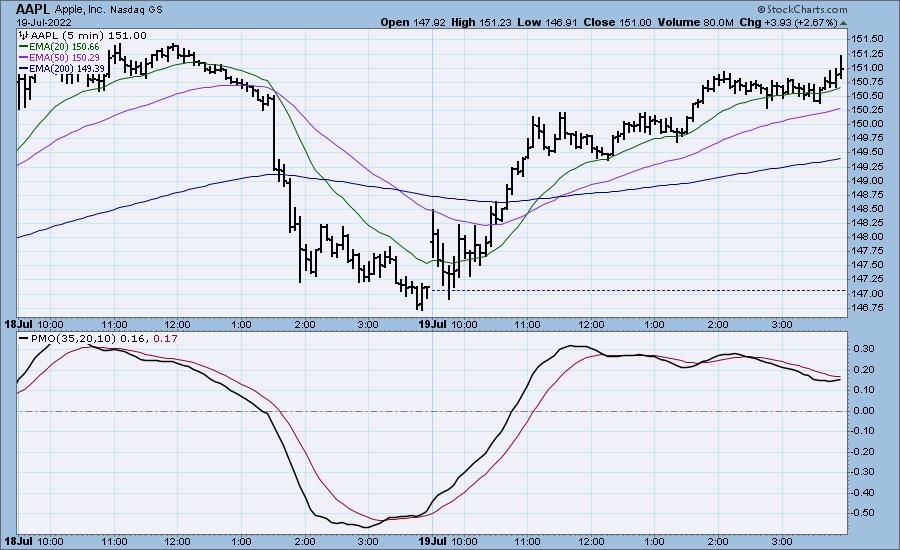Screen dimensions: 900x550
Task: Click the green up-triangle change indicator
Action: [843, 23]
